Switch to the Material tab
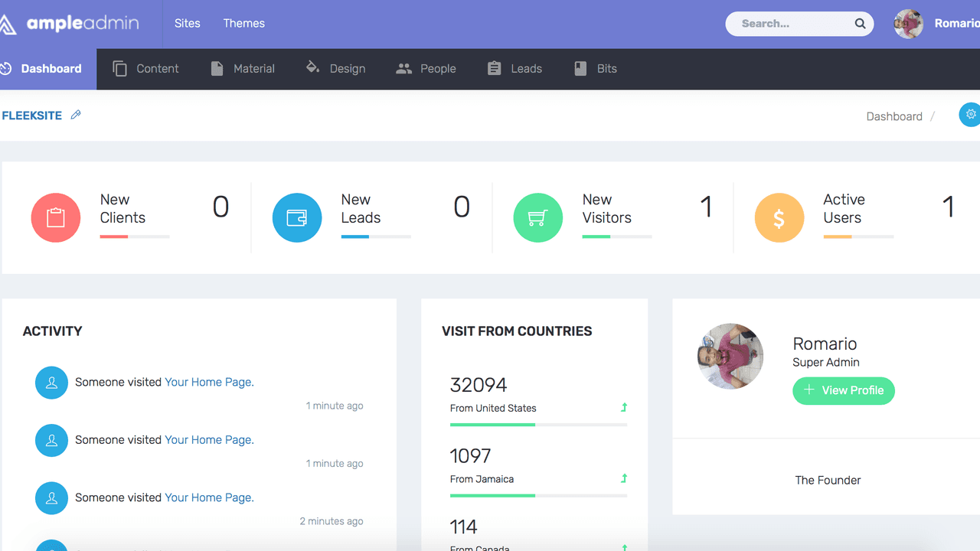The height and width of the screenshot is (551, 980). click(x=243, y=69)
